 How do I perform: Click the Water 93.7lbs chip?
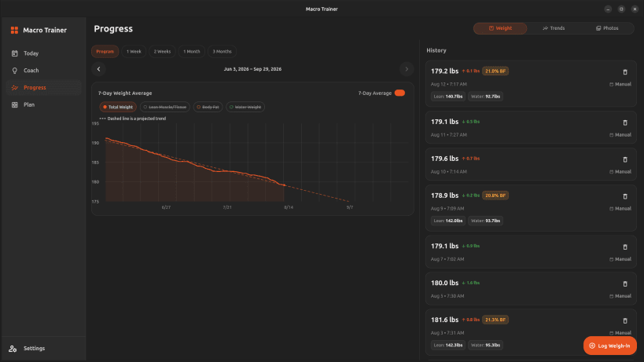[x=485, y=221]
